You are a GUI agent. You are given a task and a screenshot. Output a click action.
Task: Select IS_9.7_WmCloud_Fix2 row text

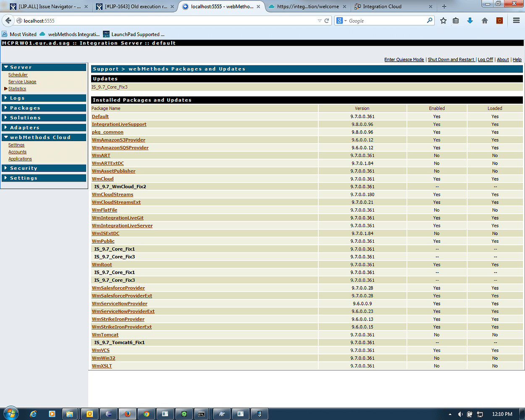pyautogui.click(x=120, y=186)
